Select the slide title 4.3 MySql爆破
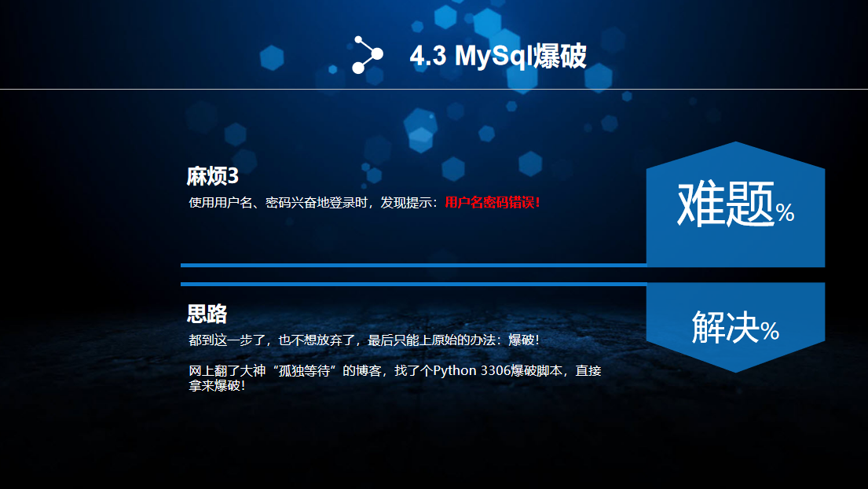This screenshot has width=868, height=489. [498, 56]
